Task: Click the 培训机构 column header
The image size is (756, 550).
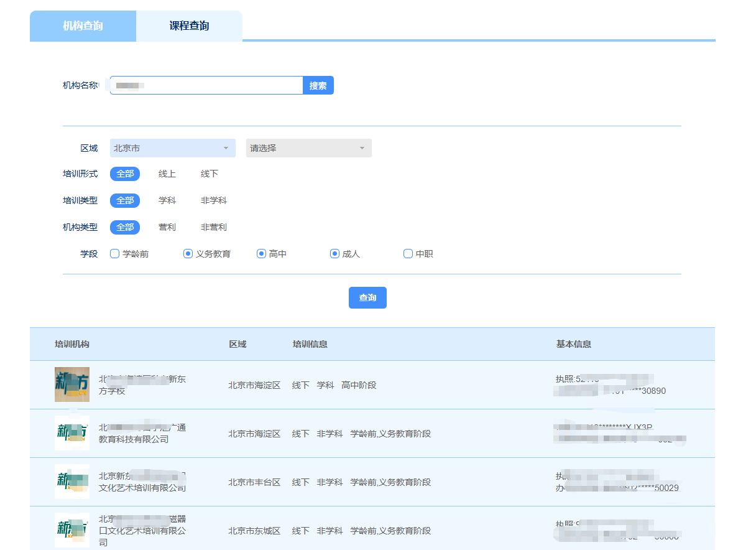Action: pos(72,344)
